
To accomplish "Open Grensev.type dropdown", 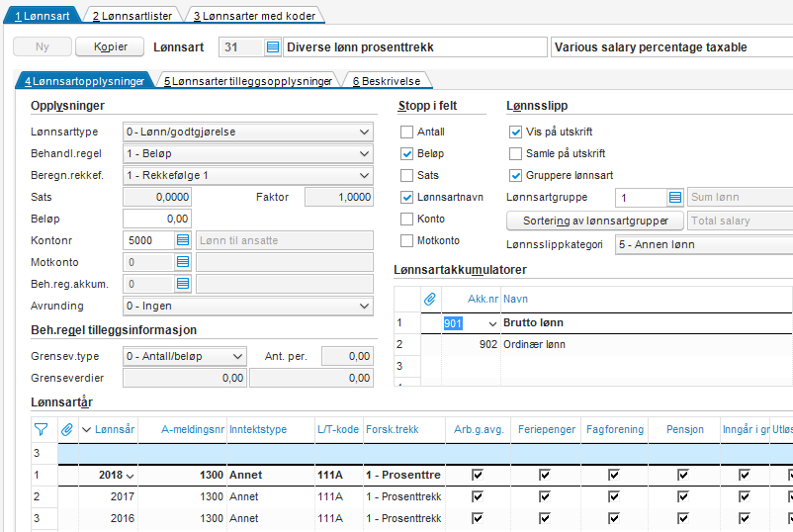I will pyautogui.click(x=185, y=356).
